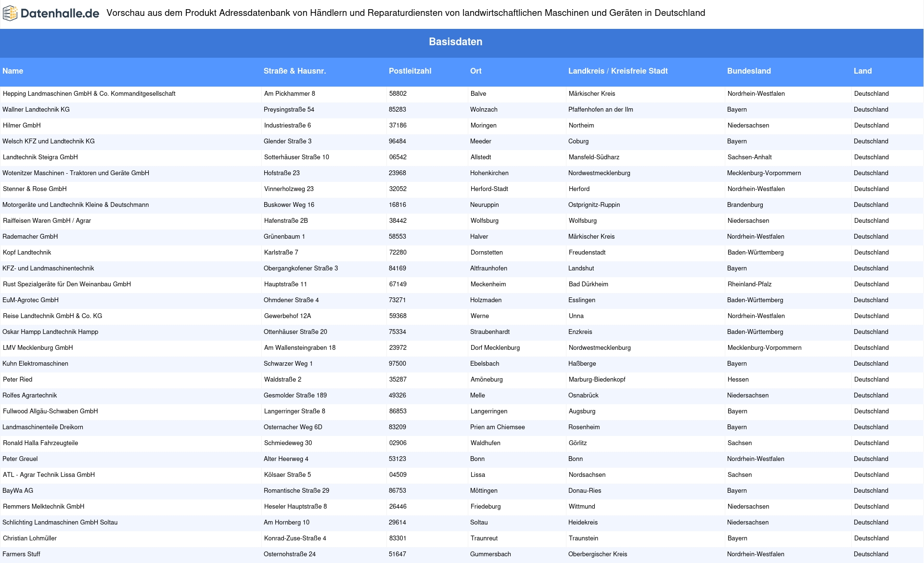Screen dimensions: 924x563
Task: Select the town Herford-Stadt
Action: pyautogui.click(x=489, y=189)
